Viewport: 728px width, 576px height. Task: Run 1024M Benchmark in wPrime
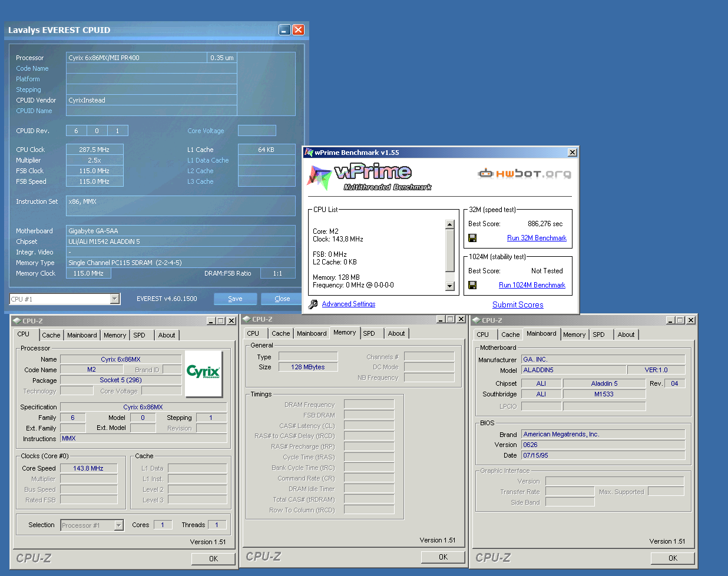532,285
